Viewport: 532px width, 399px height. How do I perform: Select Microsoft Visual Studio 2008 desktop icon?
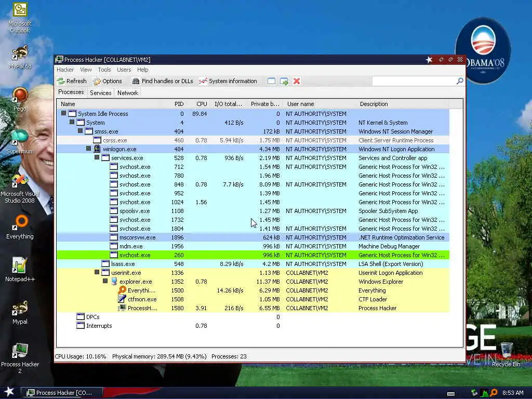20,189
